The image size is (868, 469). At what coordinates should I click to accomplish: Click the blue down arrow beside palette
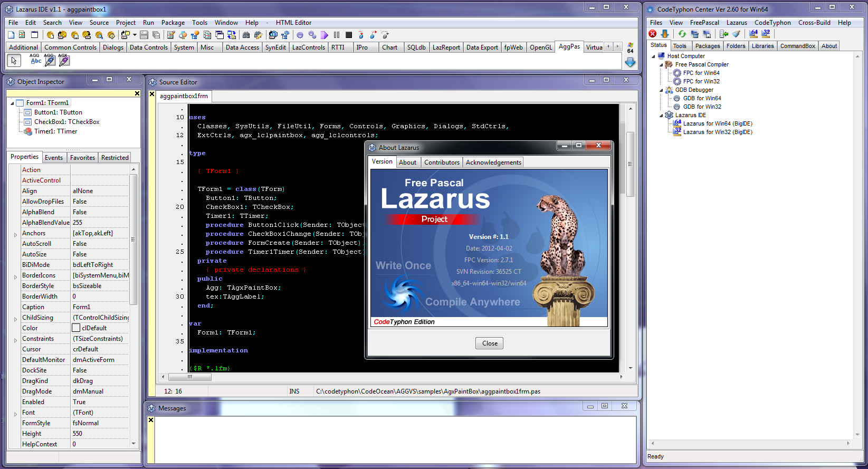[630, 62]
